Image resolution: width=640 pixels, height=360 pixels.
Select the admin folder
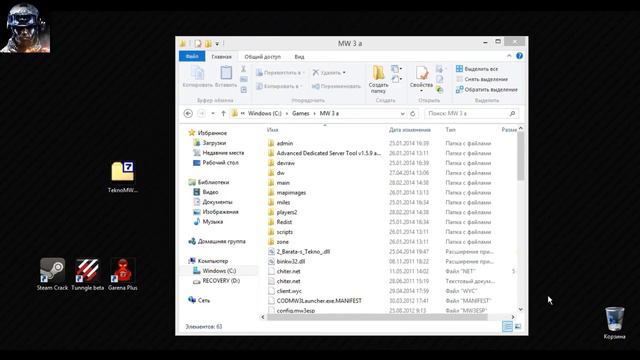click(284, 143)
